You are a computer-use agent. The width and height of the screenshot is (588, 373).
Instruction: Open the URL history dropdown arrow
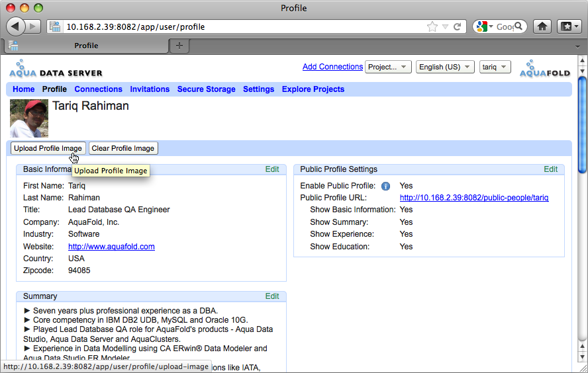click(445, 26)
